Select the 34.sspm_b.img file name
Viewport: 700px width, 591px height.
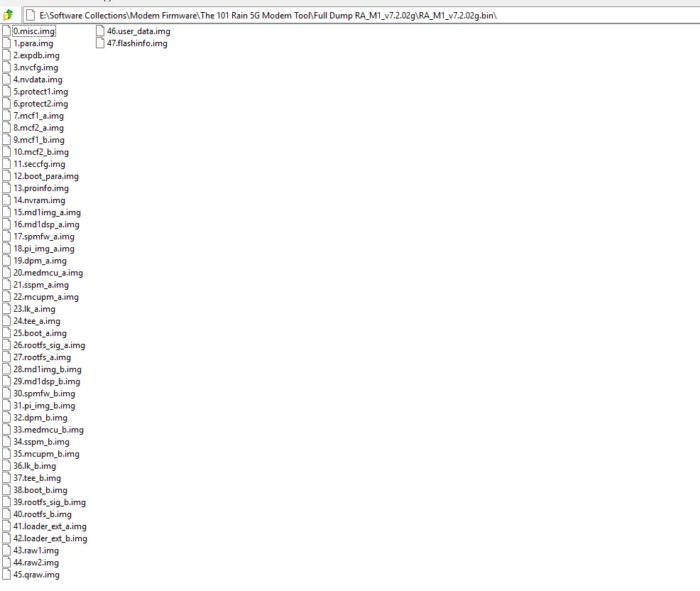point(41,441)
